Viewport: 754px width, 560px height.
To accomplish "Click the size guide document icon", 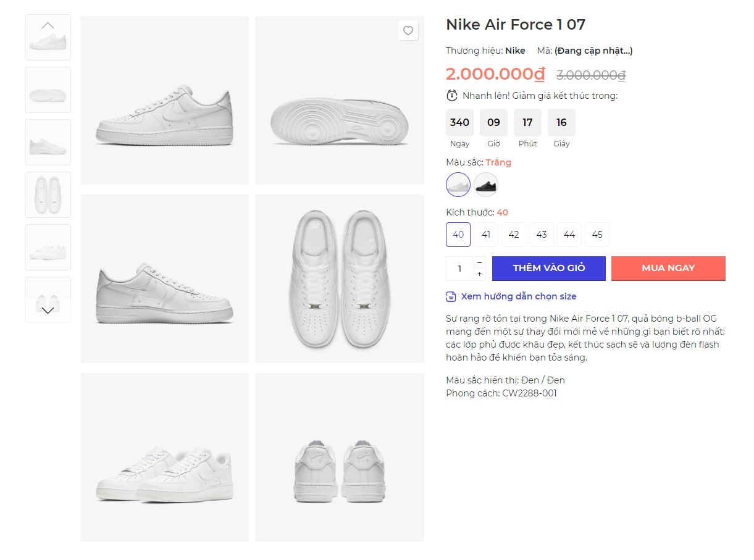I will (451, 297).
